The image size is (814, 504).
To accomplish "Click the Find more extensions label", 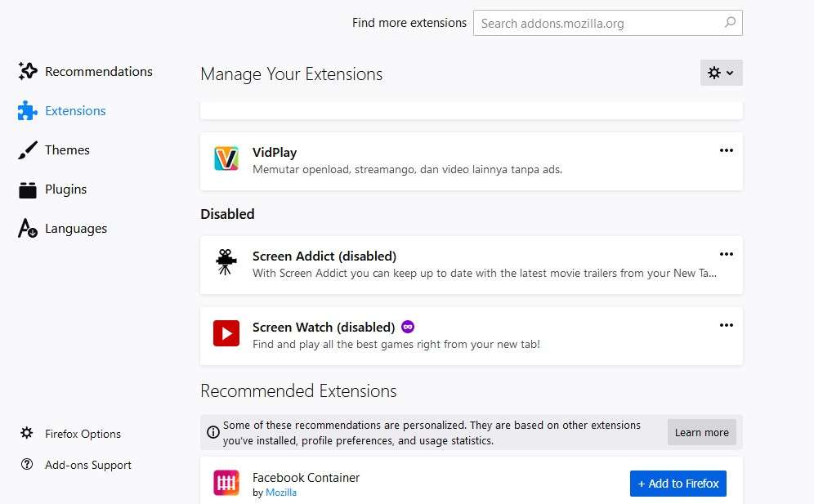I will tap(409, 24).
